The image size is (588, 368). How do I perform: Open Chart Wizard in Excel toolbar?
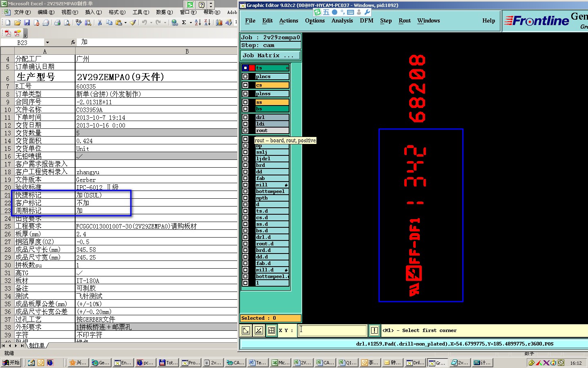[219, 22]
